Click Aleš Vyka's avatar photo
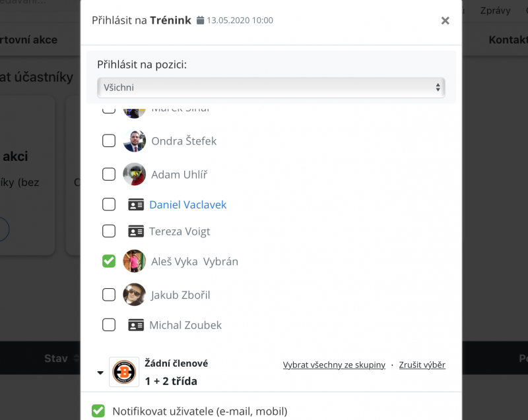The image size is (528, 420). pos(135,261)
